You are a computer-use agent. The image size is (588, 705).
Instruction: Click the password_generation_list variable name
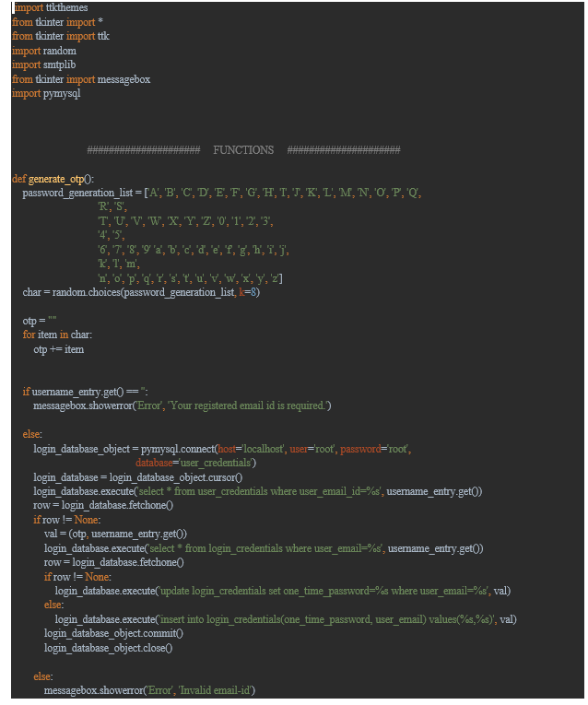pos(77,193)
